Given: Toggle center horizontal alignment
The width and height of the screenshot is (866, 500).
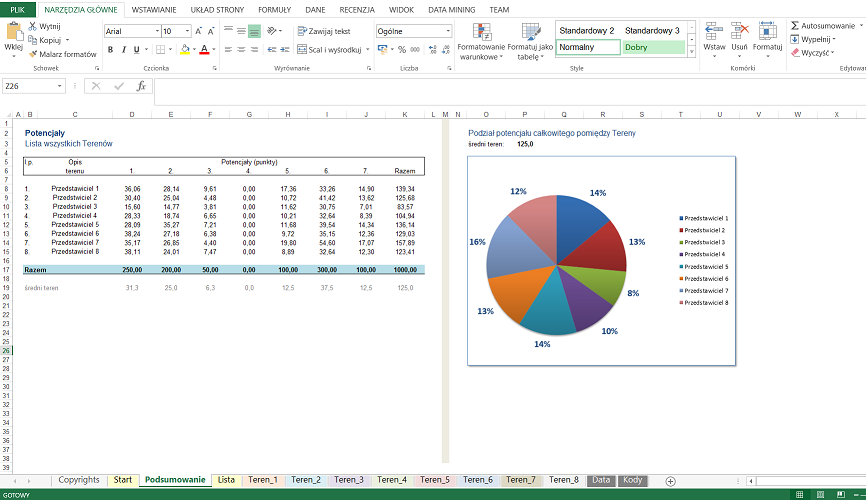Looking at the screenshot, I should (241, 50).
